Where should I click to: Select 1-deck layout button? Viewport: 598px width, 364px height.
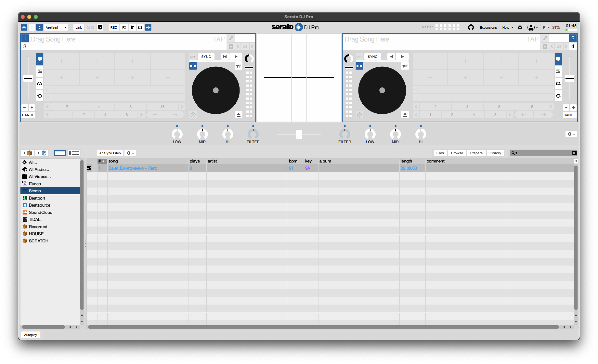[32, 27]
